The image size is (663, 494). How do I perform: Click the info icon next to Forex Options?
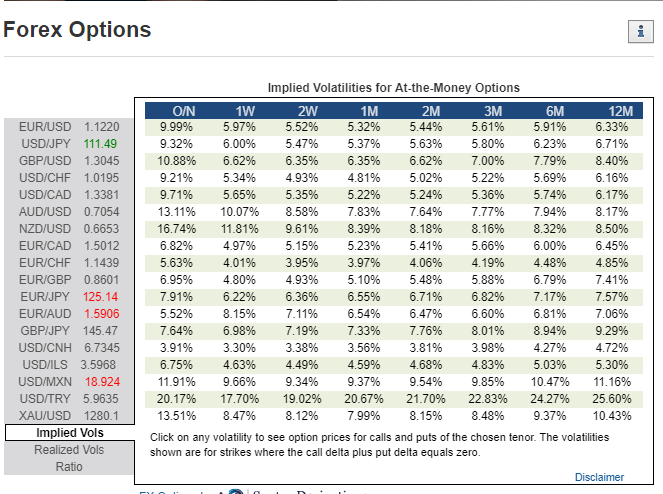click(x=641, y=31)
